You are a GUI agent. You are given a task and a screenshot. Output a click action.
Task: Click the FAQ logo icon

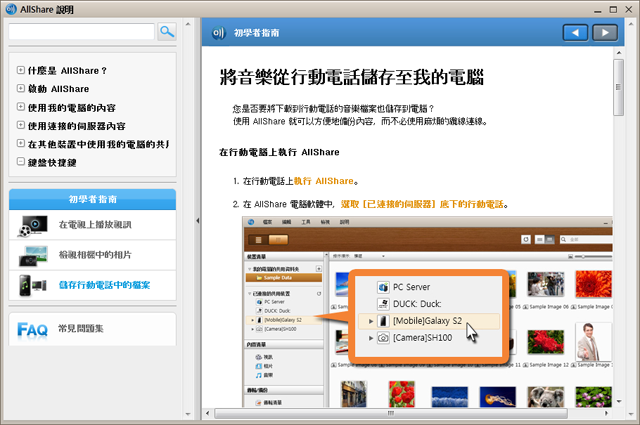coord(32,329)
